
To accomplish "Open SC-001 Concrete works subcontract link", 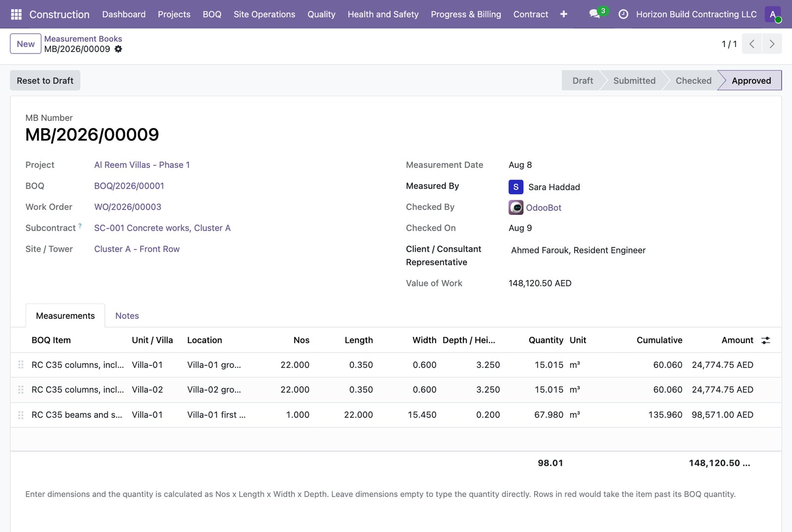I will coord(162,228).
